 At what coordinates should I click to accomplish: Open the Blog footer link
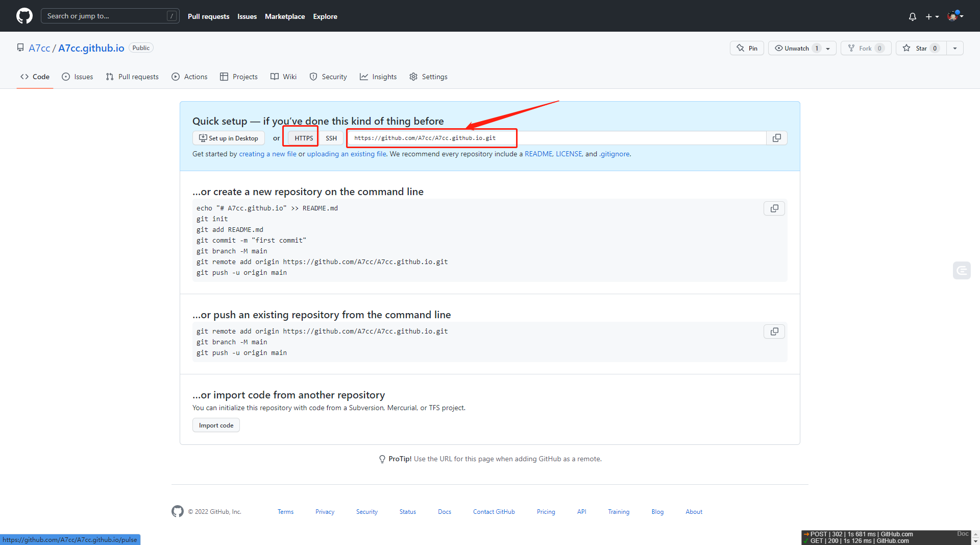pyautogui.click(x=657, y=512)
